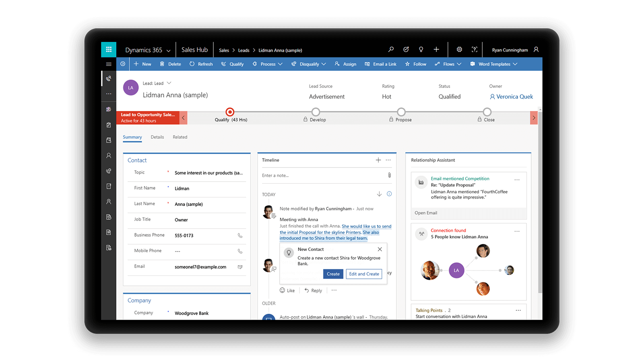Open the task flow checkmark icon
The width and height of the screenshot is (644, 362).
tap(406, 49)
